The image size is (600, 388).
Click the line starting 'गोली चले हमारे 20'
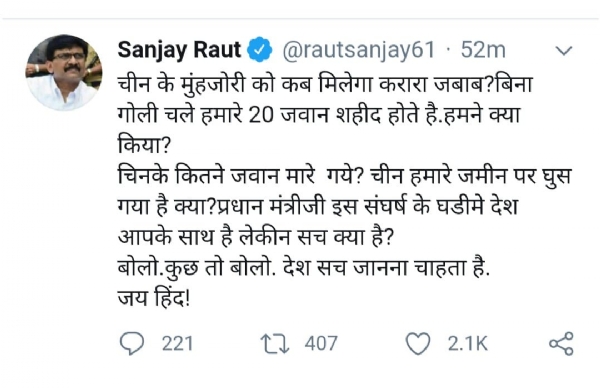pos(318,115)
